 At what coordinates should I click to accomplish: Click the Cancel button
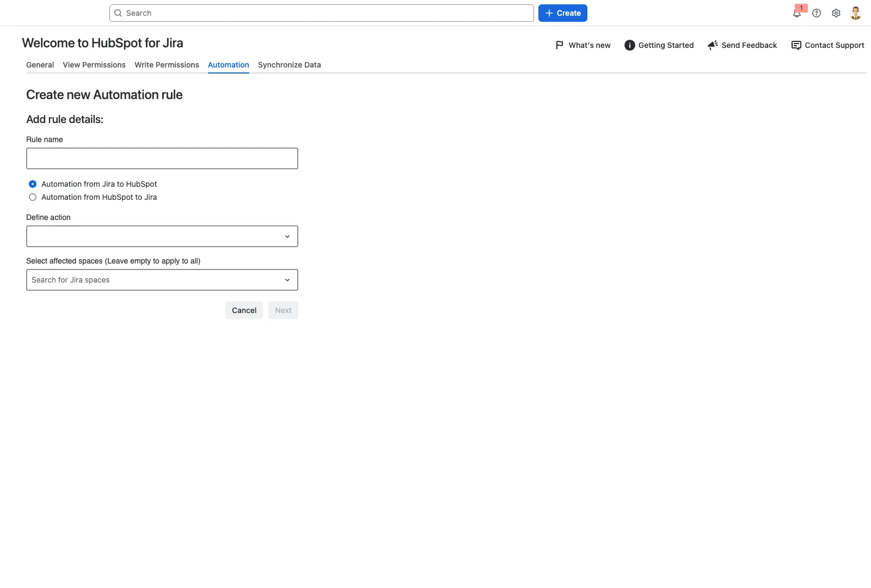tap(244, 310)
